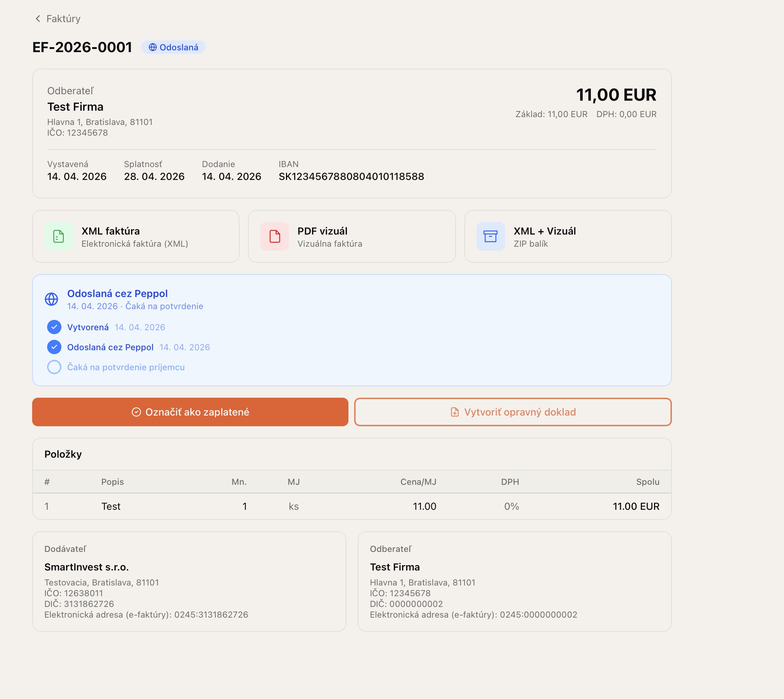Click the empty circle for recipient confirmation

tap(54, 367)
